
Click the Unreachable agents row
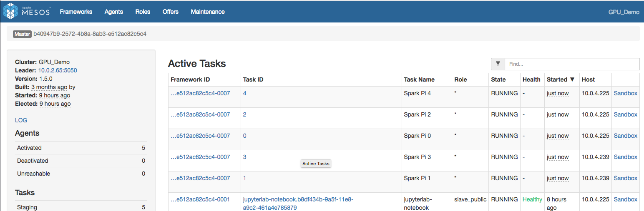(x=81, y=174)
